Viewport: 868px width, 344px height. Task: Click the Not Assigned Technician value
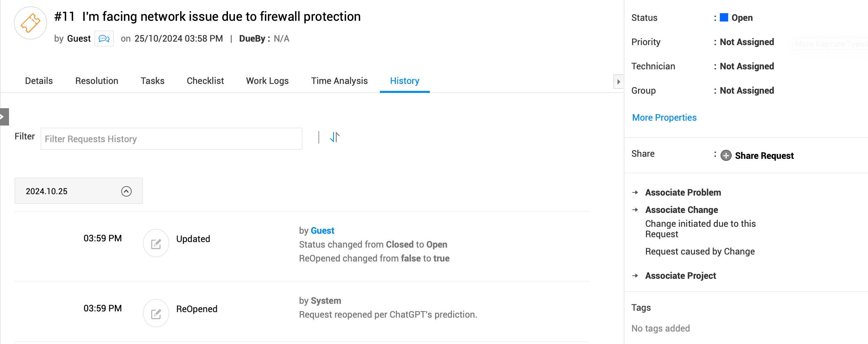[x=747, y=66]
